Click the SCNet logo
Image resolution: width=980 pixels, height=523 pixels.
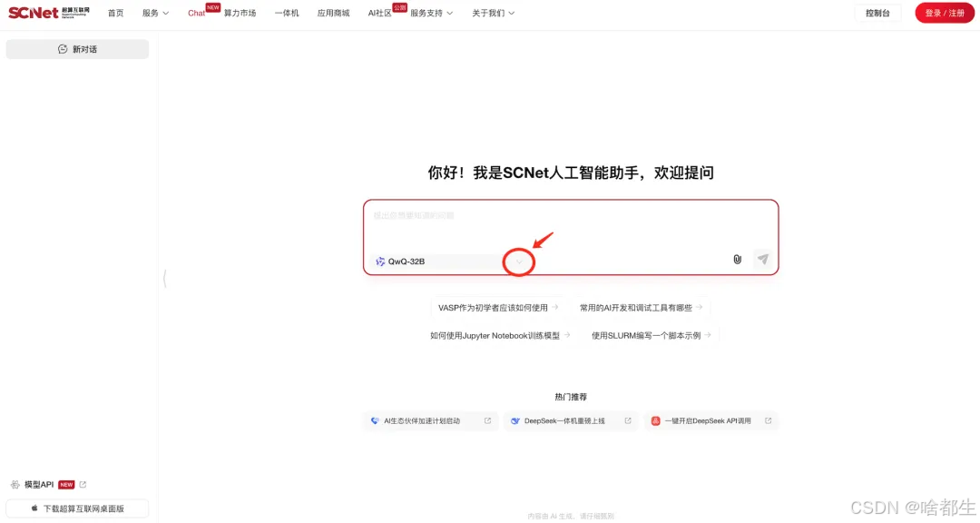49,13
